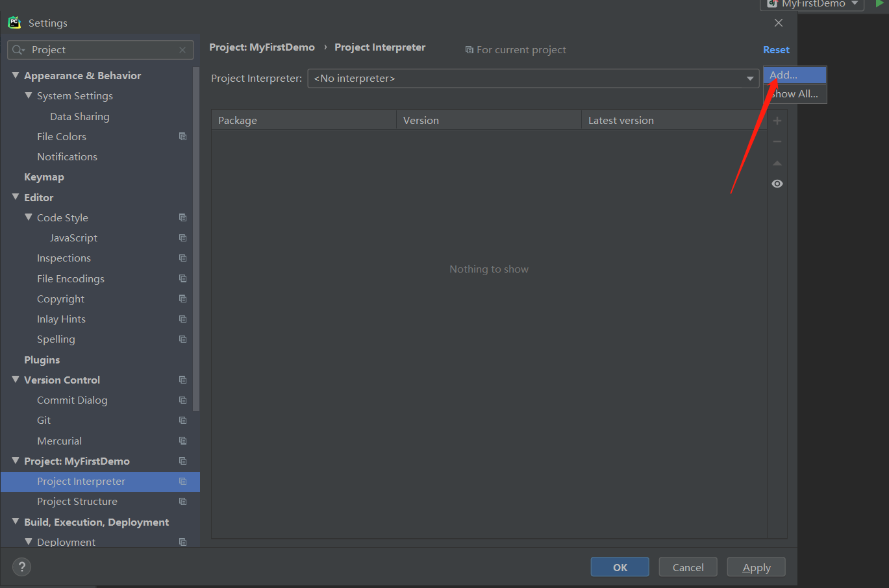Click the install package plus icon
The width and height of the screenshot is (889, 588).
pyautogui.click(x=777, y=121)
